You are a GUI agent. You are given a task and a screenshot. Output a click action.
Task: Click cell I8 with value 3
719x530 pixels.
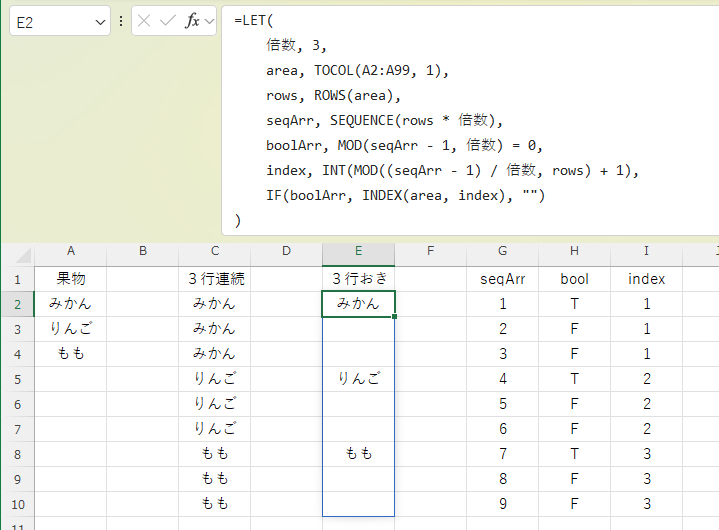point(647,454)
